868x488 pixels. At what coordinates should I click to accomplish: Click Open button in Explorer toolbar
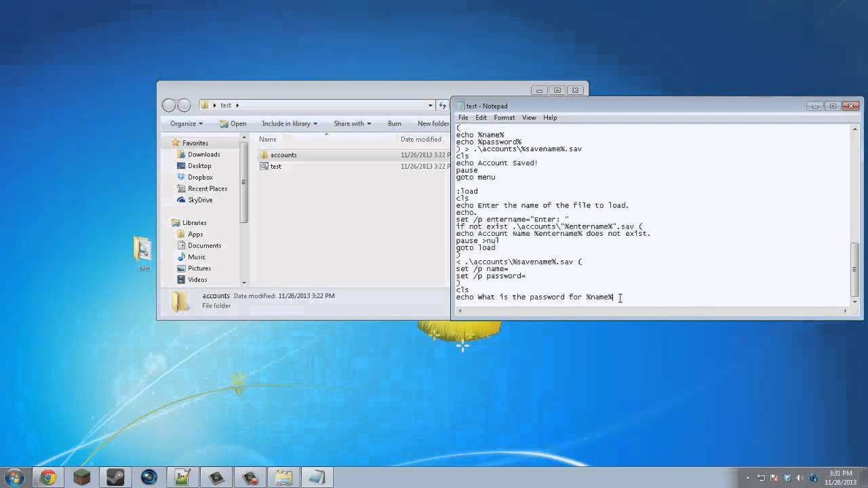(x=233, y=123)
